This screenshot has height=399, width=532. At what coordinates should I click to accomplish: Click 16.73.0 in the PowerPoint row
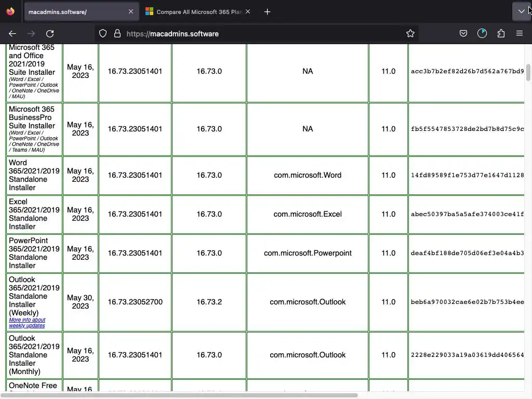[209, 253]
